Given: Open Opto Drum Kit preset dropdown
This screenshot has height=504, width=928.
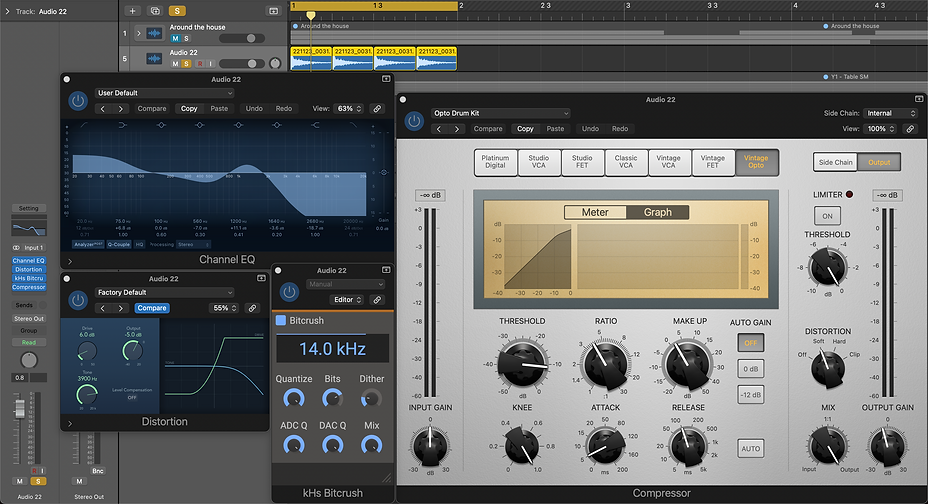Looking at the screenshot, I should 501,113.
